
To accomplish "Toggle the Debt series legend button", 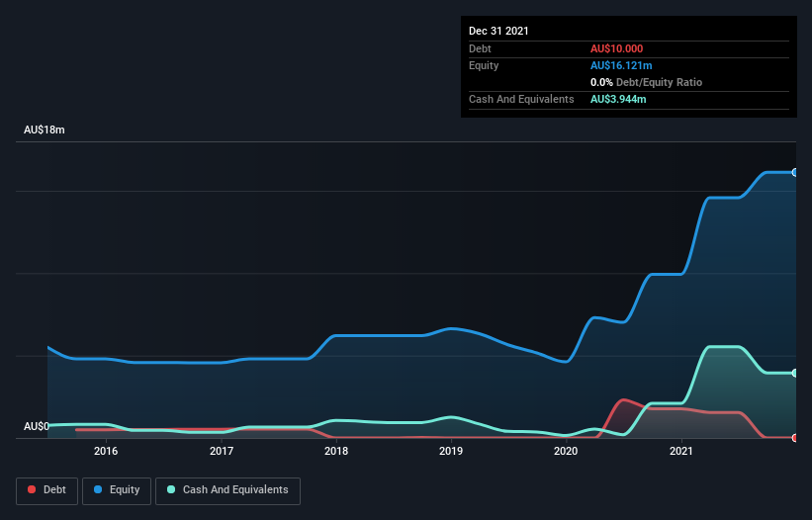I will coord(46,490).
